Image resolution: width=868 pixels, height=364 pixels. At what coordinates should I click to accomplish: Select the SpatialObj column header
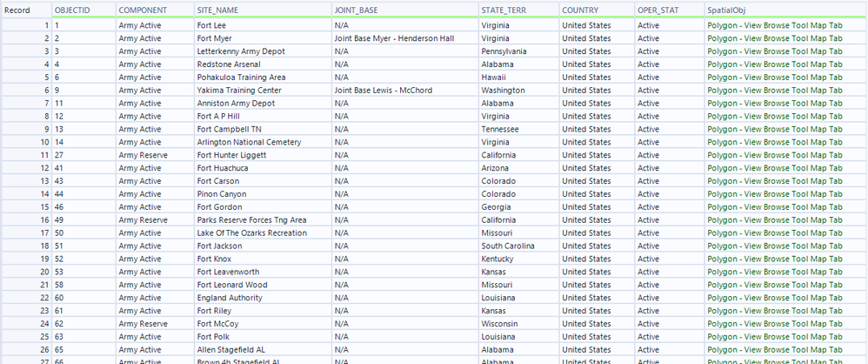[728, 10]
